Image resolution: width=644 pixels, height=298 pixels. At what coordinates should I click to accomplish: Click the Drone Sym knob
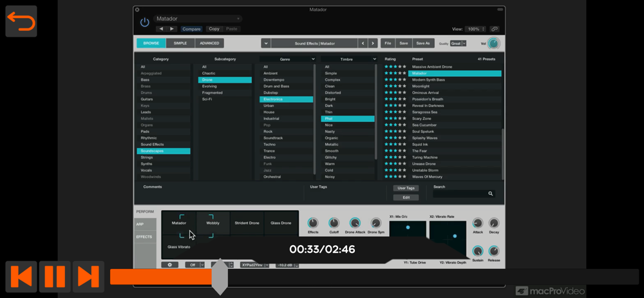(x=376, y=223)
